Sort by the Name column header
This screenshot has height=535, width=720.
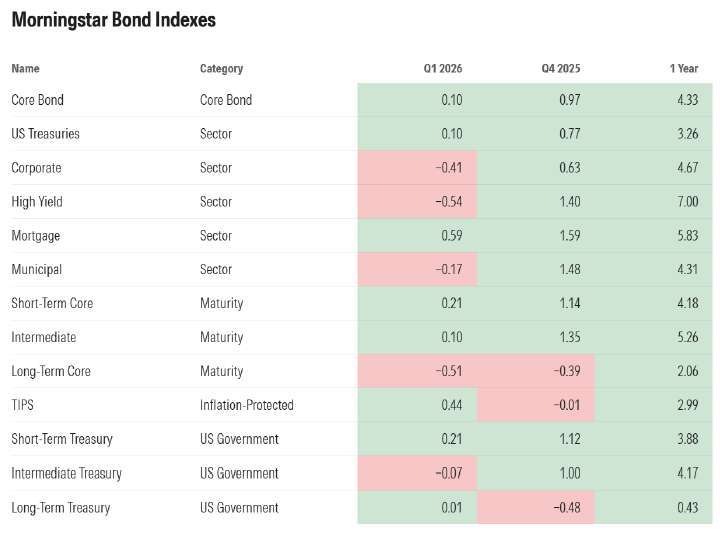click(x=25, y=69)
